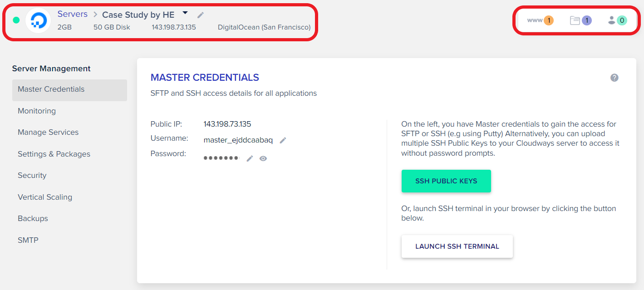Open the help question mark icon
The image size is (644, 290).
pyautogui.click(x=614, y=78)
